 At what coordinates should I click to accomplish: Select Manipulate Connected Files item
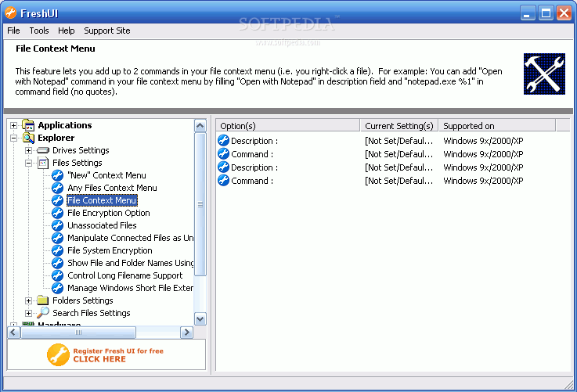[130, 238]
